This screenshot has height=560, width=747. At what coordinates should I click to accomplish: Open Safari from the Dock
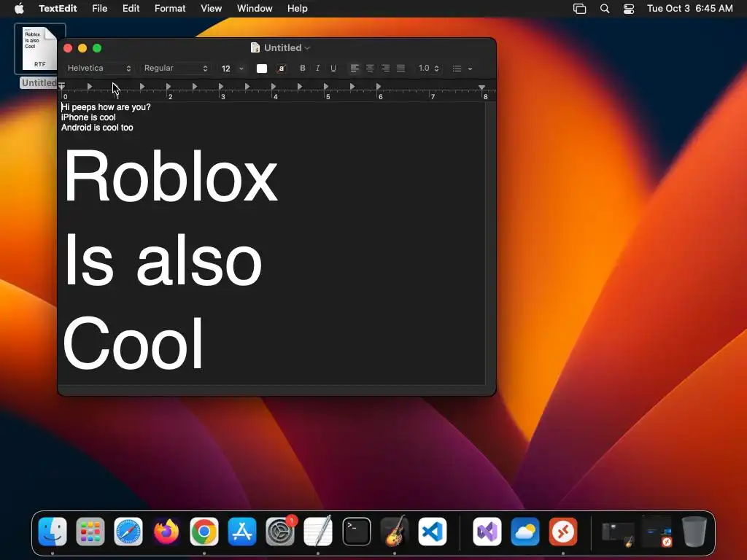(128, 532)
